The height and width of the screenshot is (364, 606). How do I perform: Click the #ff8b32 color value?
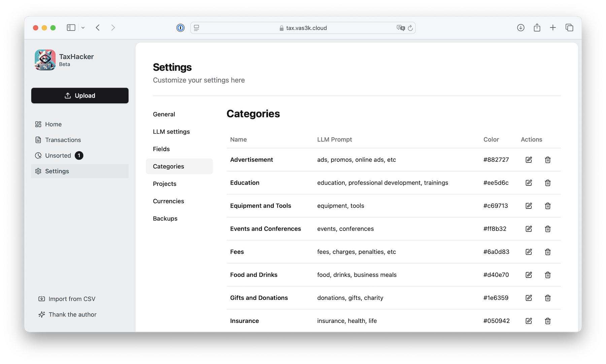pyautogui.click(x=495, y=229)
